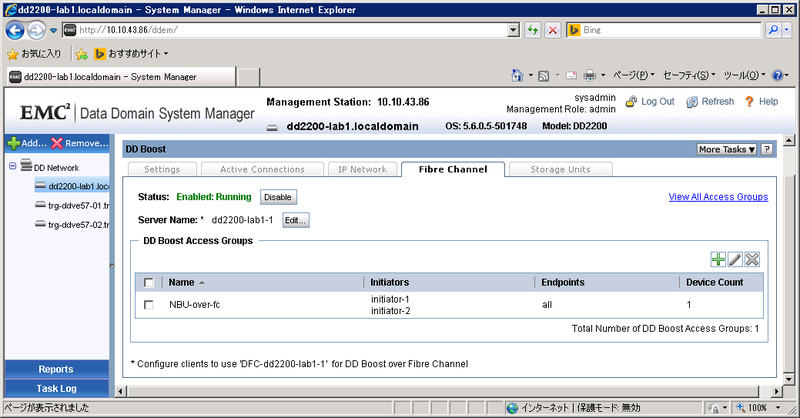Click the browser back arrow button
Screen dimensions: 800x418
pos(15,31)
